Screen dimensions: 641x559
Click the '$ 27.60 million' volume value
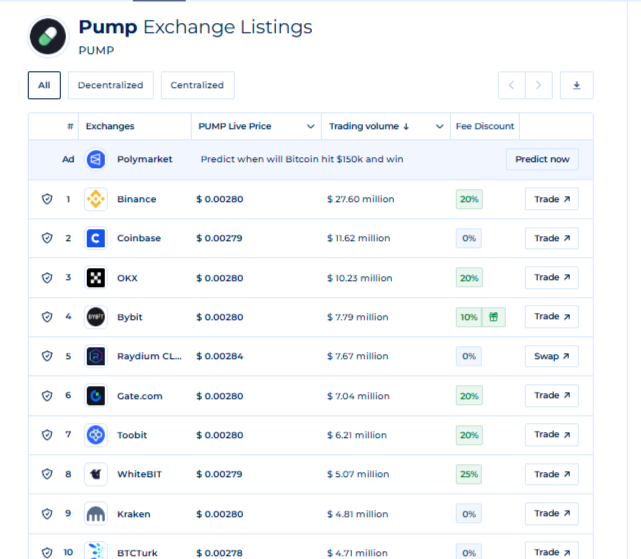click(361, 199)
